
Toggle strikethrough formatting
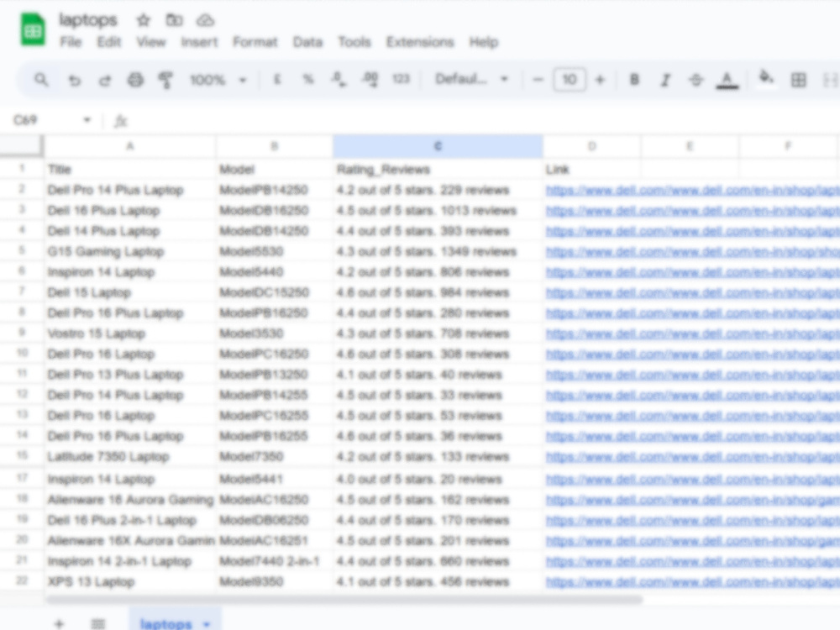[696, 80]
